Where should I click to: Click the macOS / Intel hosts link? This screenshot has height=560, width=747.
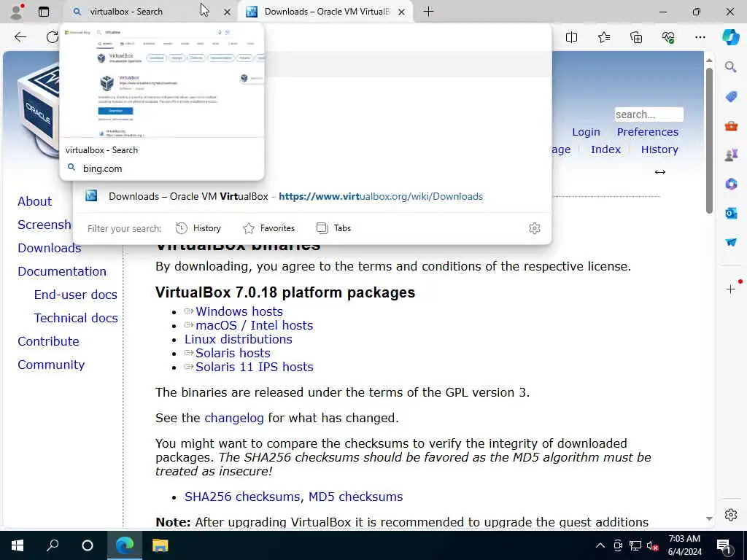[255, 325]
